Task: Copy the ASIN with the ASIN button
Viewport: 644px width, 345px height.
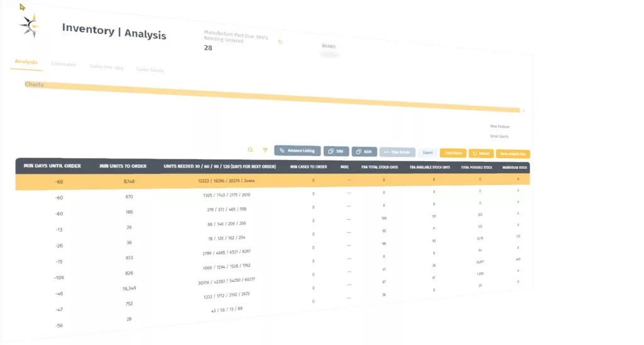Action: pos(364,152)
